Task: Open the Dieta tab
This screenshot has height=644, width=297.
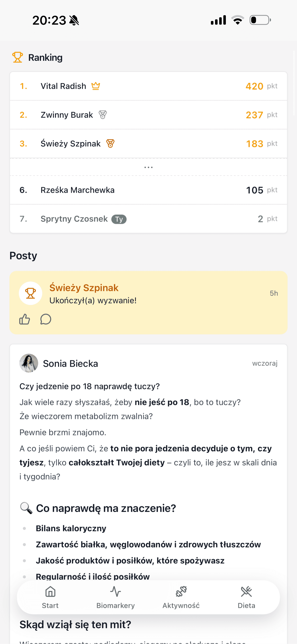Action: point(247,598)
